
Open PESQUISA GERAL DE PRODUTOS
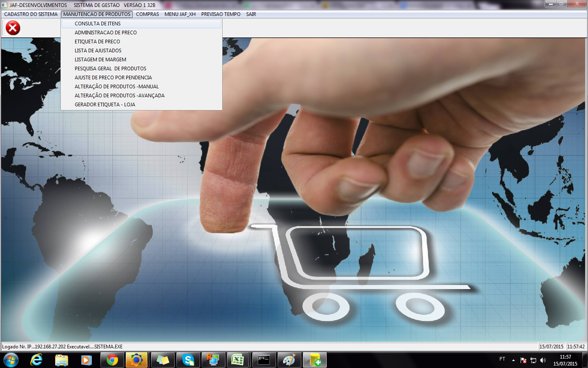(141, 69)
